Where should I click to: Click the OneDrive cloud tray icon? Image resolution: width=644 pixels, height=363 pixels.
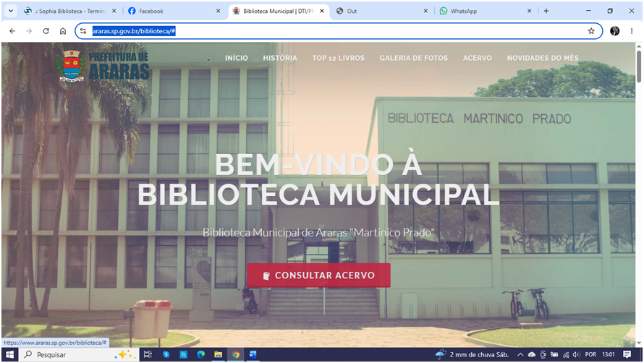[x=532, y=354]
